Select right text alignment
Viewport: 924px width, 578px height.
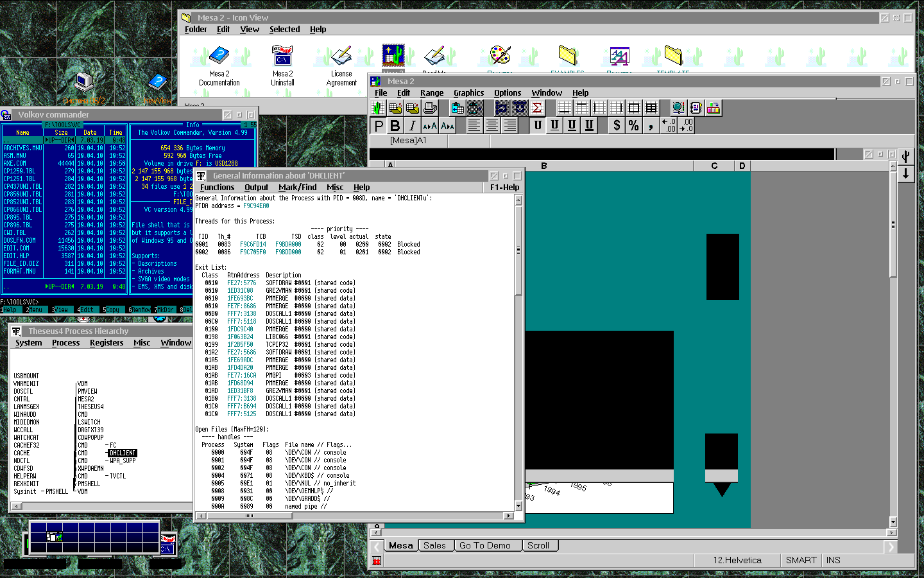tap(510, 126)
